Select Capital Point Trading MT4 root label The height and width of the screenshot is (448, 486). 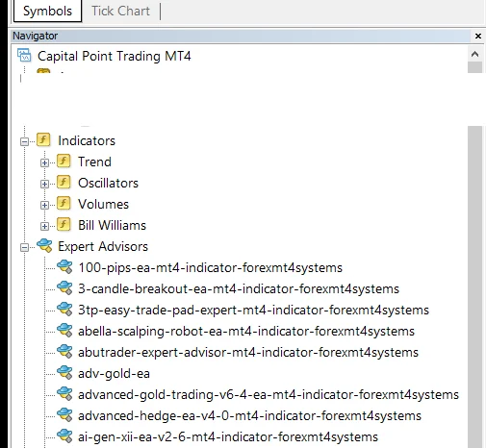pyautogui.click(x=115, y=56)
